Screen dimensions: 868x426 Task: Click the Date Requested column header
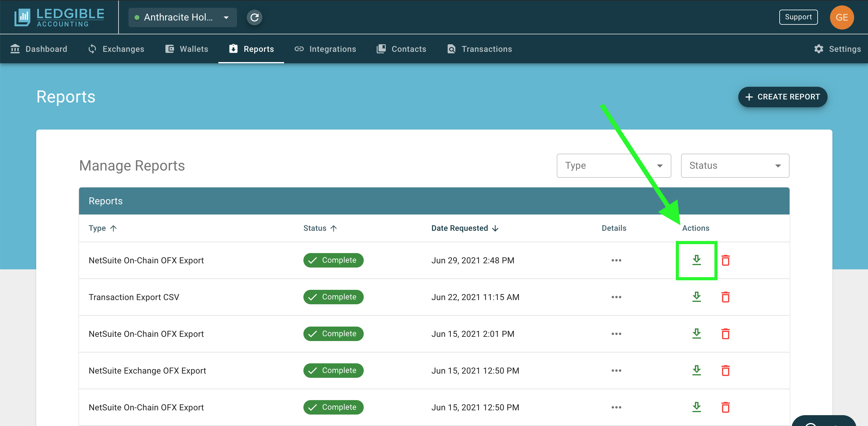click(460, 228)
